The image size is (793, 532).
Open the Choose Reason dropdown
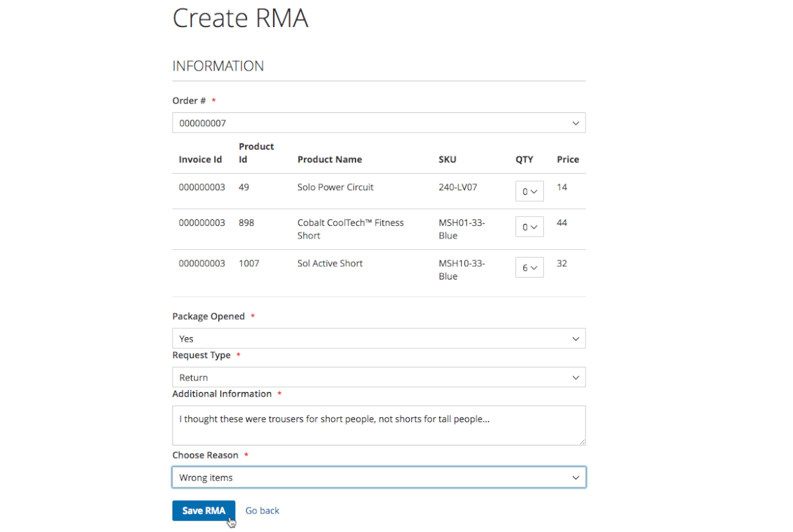pos(379,478)
